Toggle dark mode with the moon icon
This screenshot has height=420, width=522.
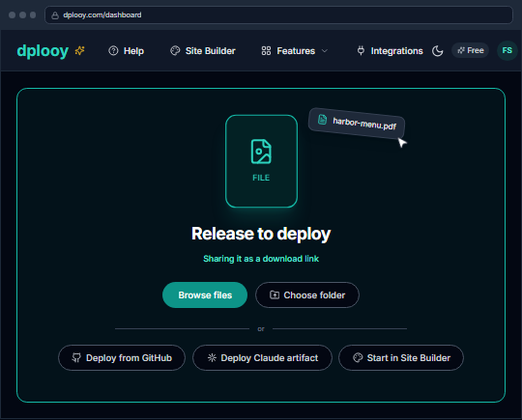point(438,51)
